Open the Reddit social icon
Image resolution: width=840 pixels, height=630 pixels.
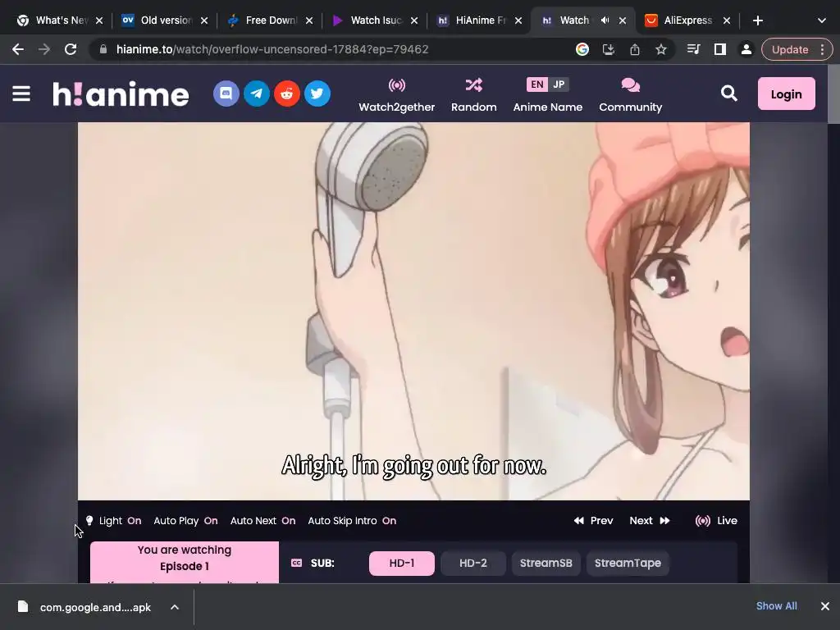(287, 94)
